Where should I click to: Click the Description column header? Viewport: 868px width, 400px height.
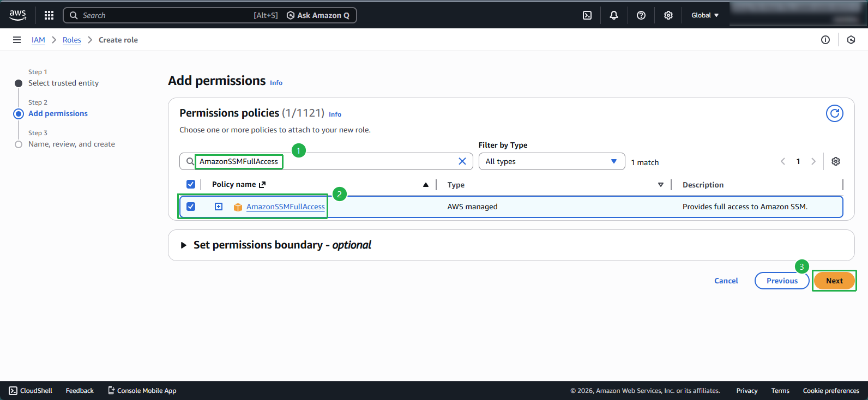pos(703,185)
